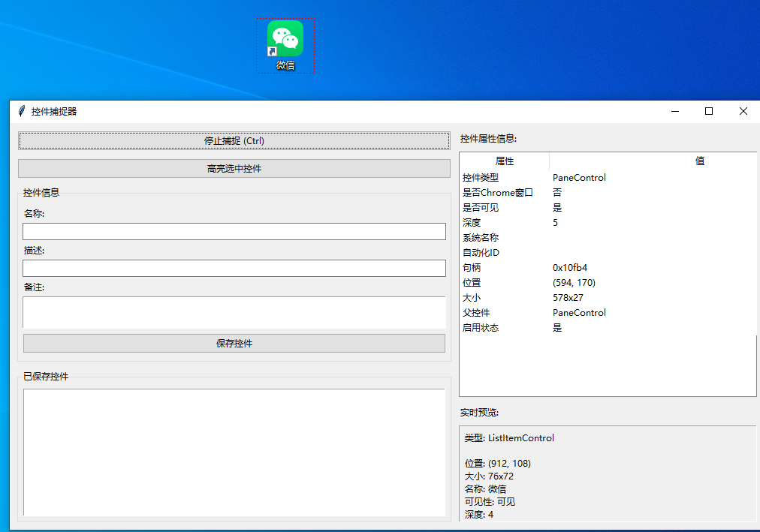The image size is (760, 532).
Task: Click inside the 备注 text area
Action: pos(234,312)
